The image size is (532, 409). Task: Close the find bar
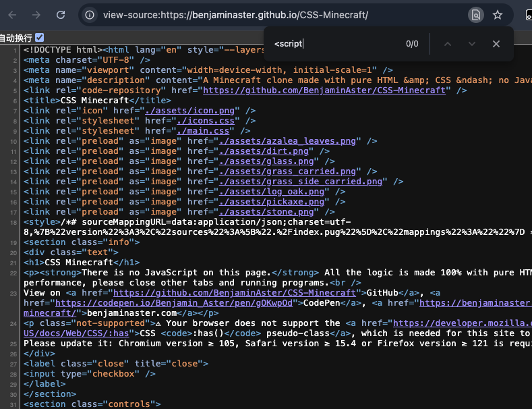pos(496,44)
